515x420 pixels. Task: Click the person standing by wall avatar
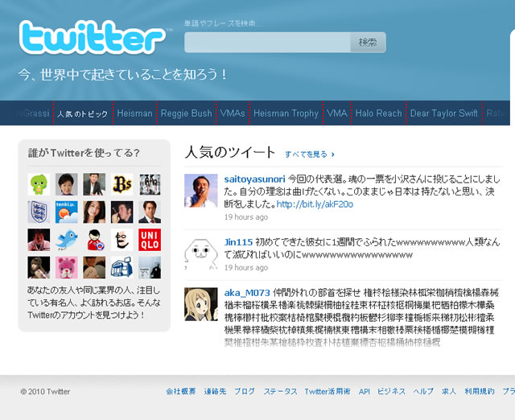150,267
